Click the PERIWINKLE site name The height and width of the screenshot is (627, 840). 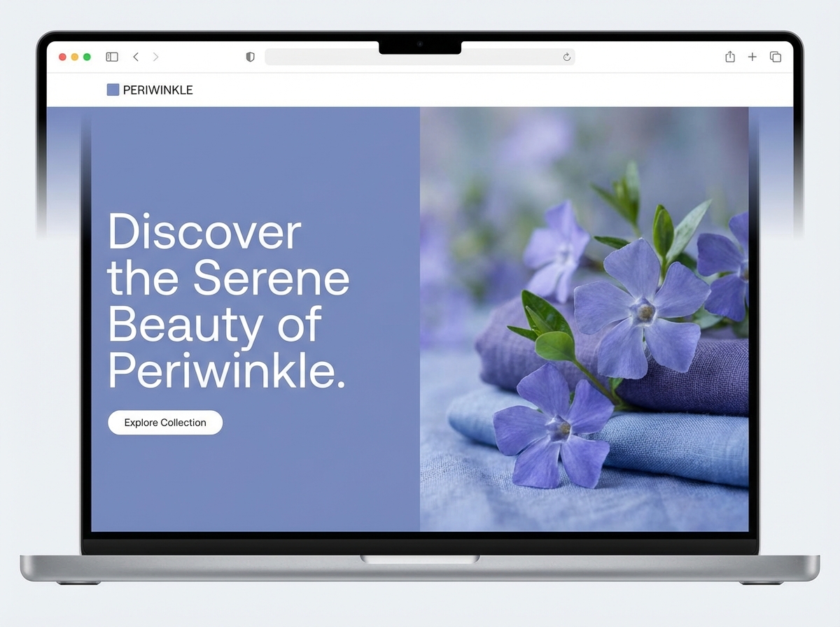click(157, 90)
